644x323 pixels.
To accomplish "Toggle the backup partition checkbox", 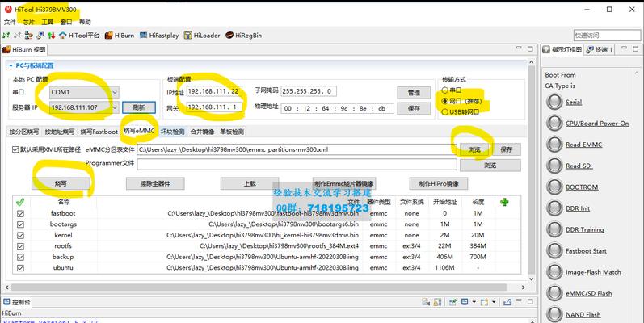I will (x=20, y=257).
